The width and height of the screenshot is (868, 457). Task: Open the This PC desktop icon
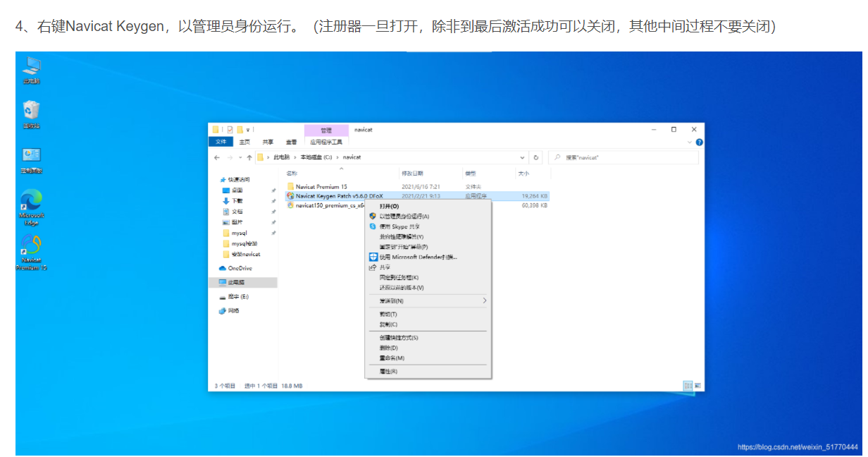(x=32, y=70)
